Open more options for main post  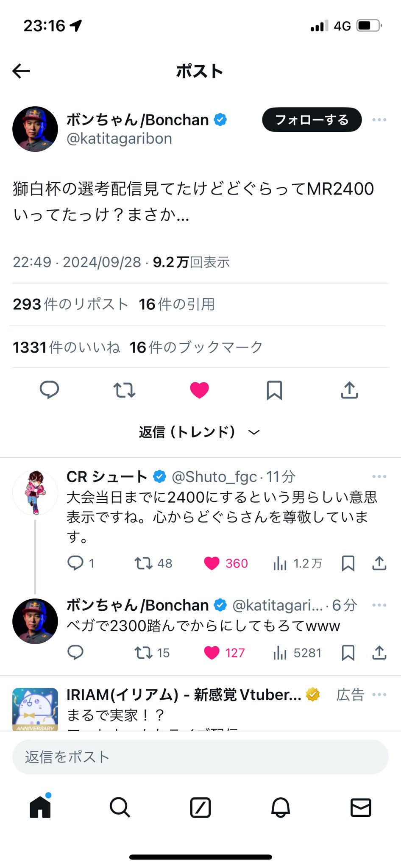coord(379,120)
